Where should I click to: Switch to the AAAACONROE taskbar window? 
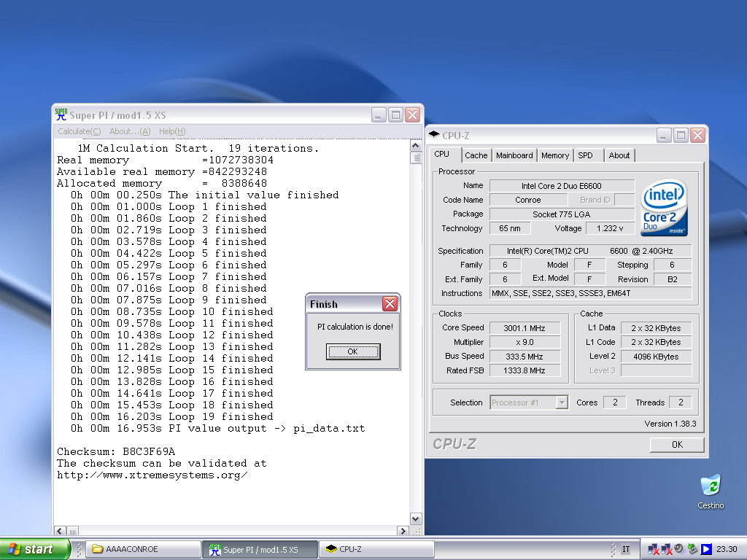coord(143,549)
